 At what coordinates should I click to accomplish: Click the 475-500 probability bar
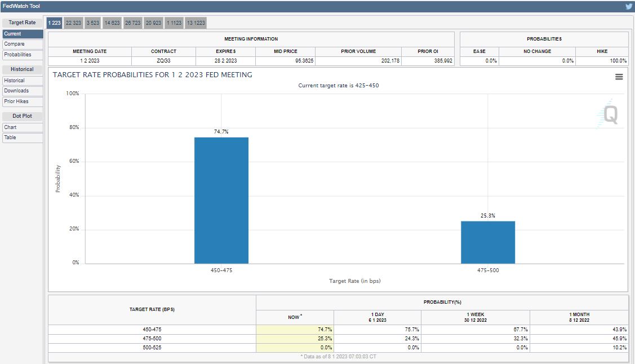click(x=487, y=242)
